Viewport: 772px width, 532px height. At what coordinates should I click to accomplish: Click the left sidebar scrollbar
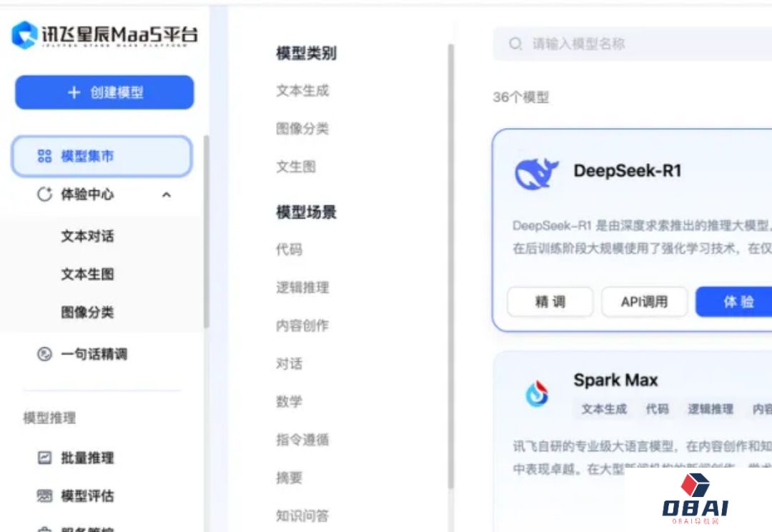[207, 232]
